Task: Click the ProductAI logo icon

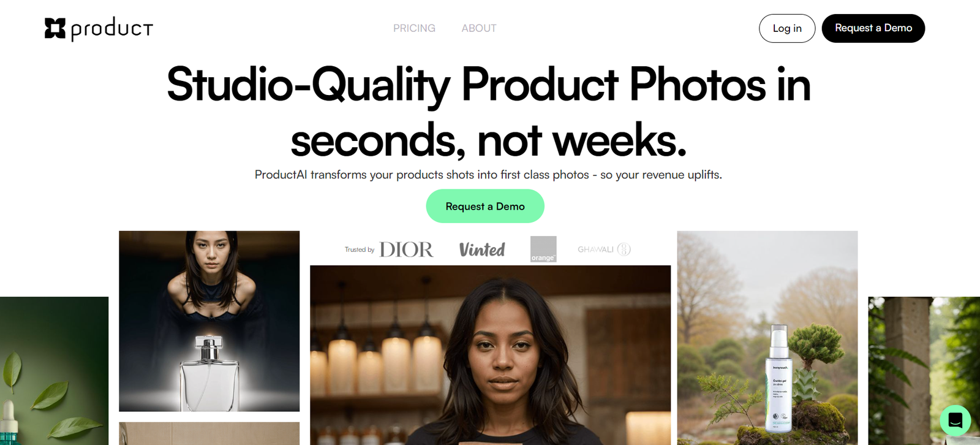Action: tap(55, 28)
